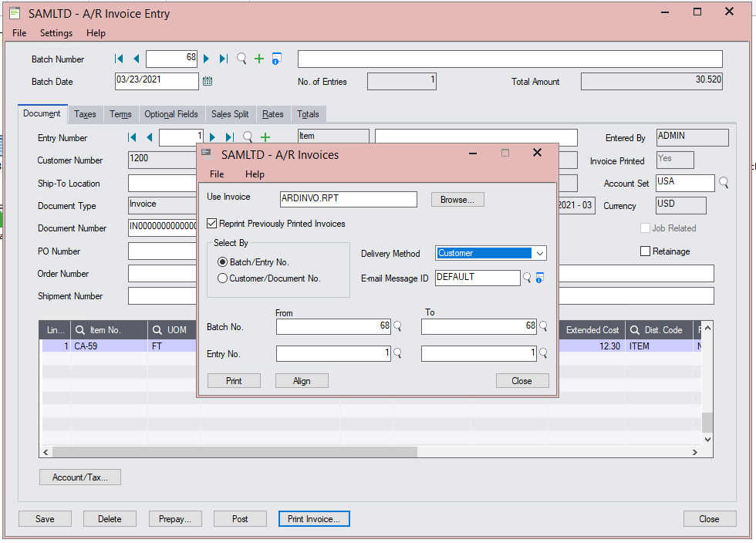The height and width of the screenshot is (543, 756).
Task: Click the Job Related checkbox
Action: 645,228
